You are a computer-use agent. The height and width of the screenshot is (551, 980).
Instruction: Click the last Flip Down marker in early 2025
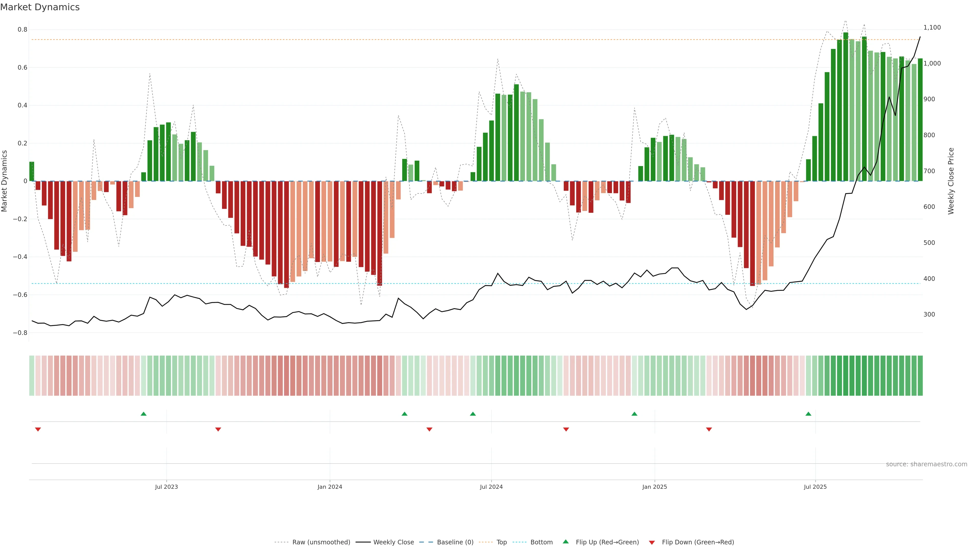(x=709, y=429)
